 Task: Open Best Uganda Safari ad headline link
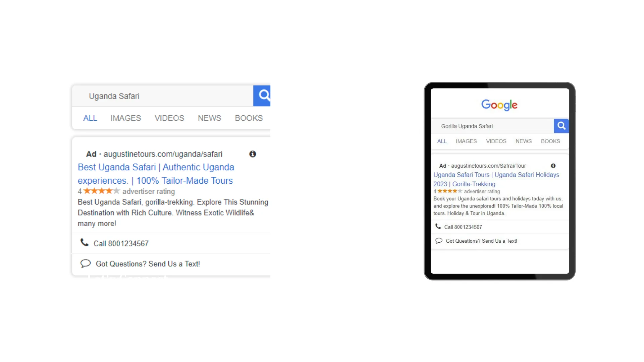[x=156, y=174]
